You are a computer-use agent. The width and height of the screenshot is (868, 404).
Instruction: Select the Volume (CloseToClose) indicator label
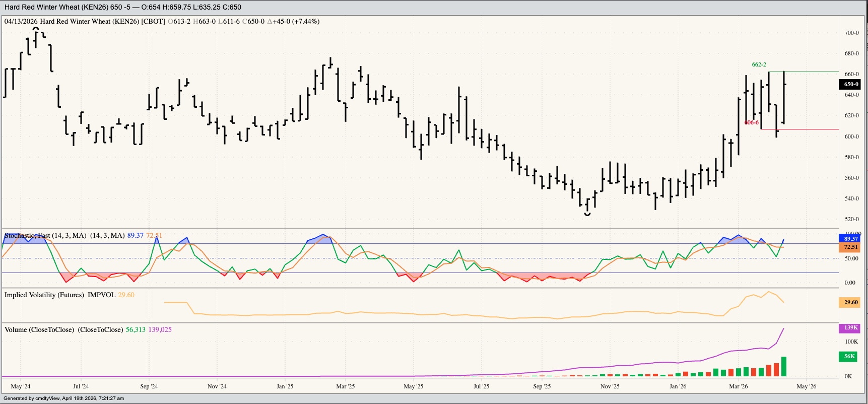click(63, 330)
